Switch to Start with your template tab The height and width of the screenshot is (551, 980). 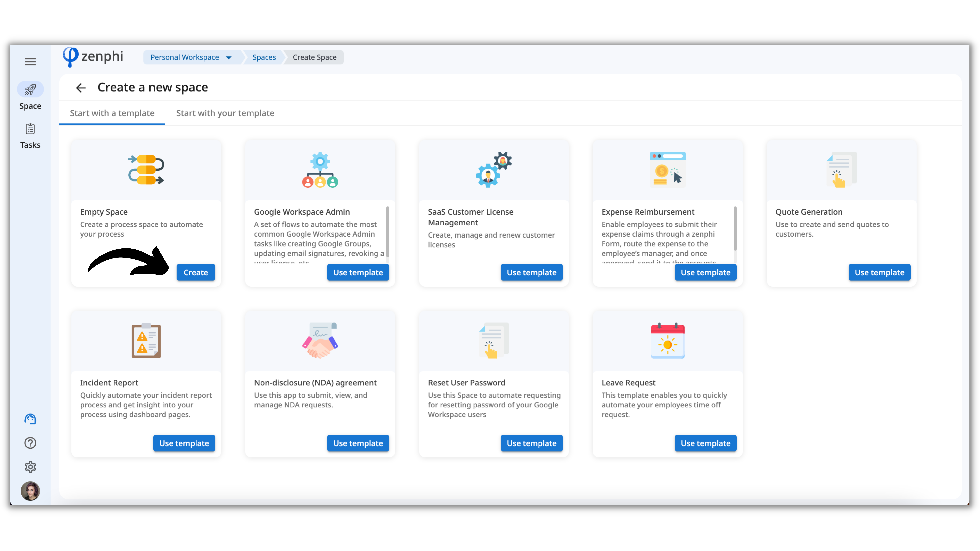click(x=225, y=113)
